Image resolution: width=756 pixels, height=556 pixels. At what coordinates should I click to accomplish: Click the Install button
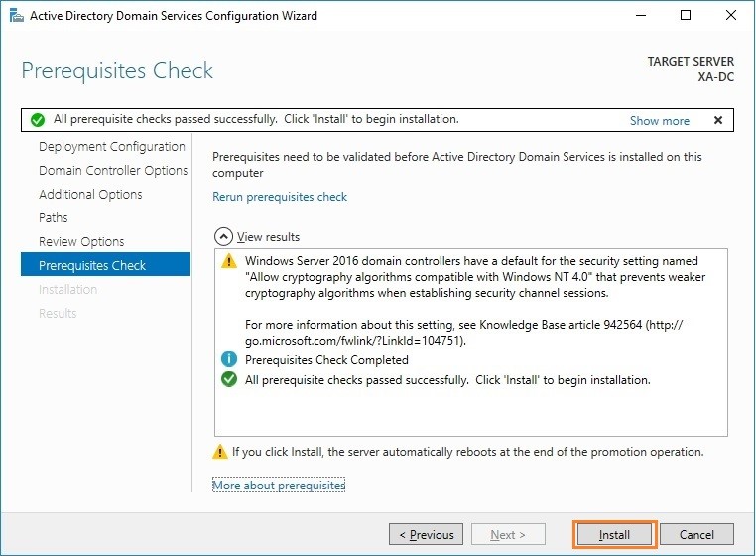pos(615,535)
